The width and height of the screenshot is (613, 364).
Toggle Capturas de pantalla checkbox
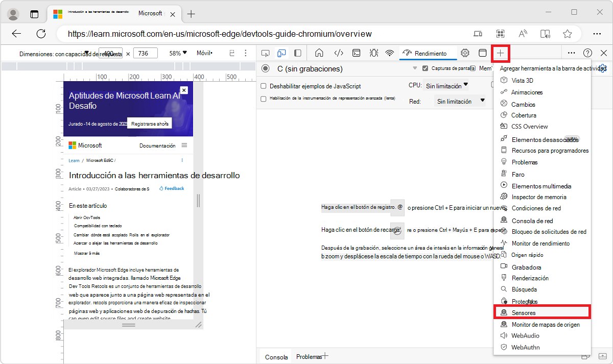coord(425,68)
